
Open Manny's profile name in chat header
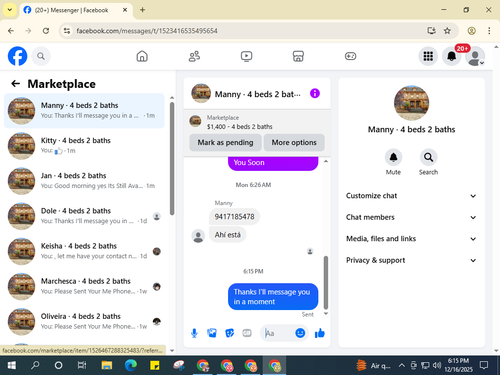[257, 94]
